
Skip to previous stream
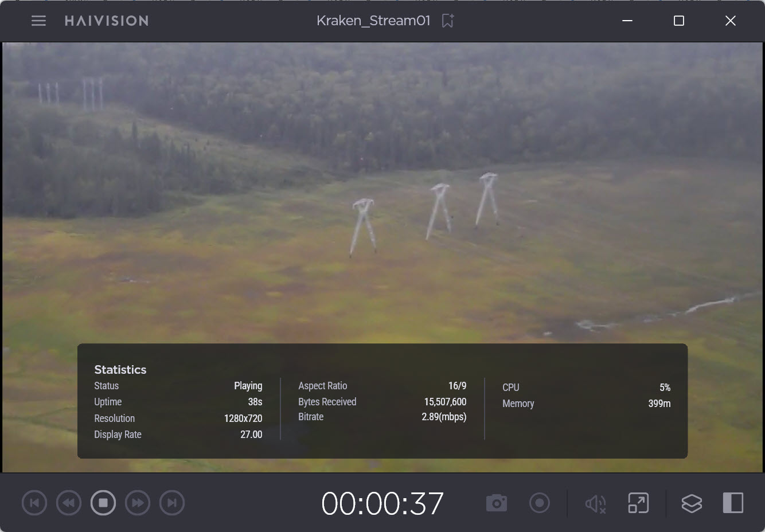[x=34, y=503]
